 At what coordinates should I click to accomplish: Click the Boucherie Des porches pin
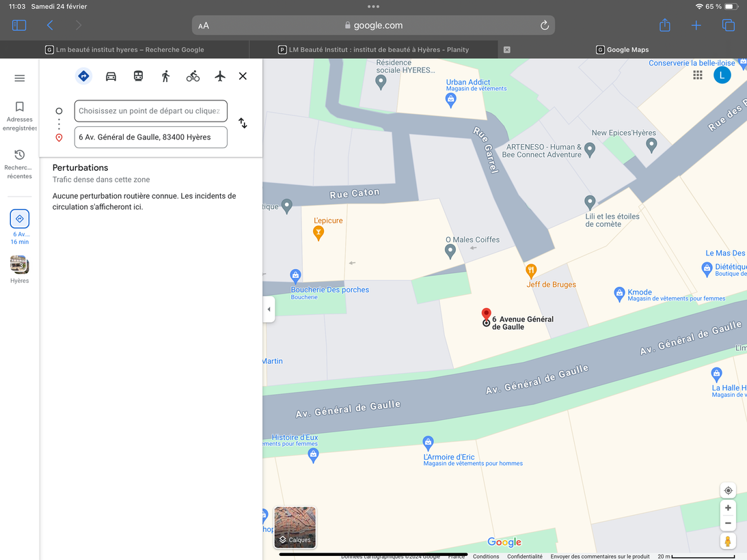(295, 276)
